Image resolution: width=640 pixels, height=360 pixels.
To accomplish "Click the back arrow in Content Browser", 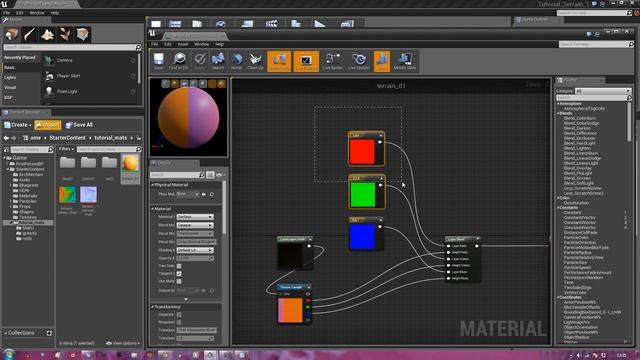I will pyautogui.click(x=6, y=138).
